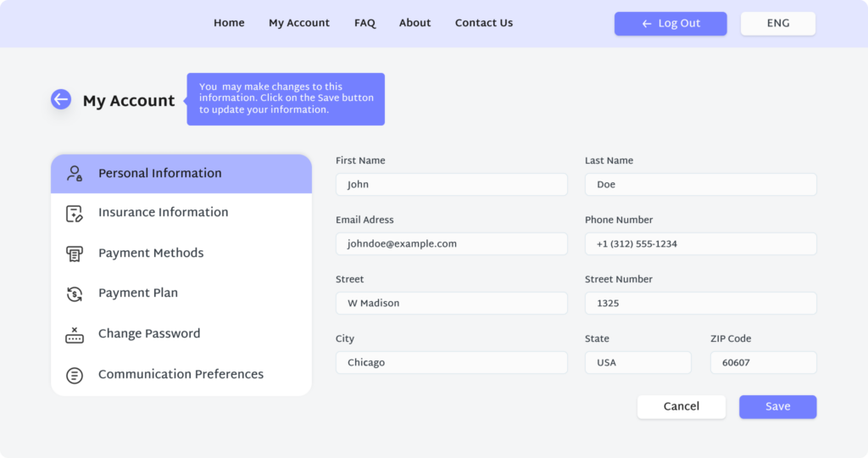Image resolution: width=868 pixels, height=458 pixels.
Task: Focus the Email Address input field
Action: 451,244
